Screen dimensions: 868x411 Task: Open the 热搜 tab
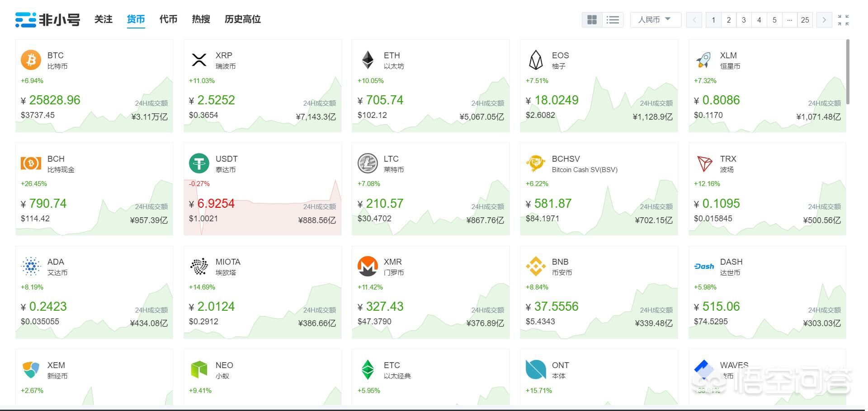(201, 19)
